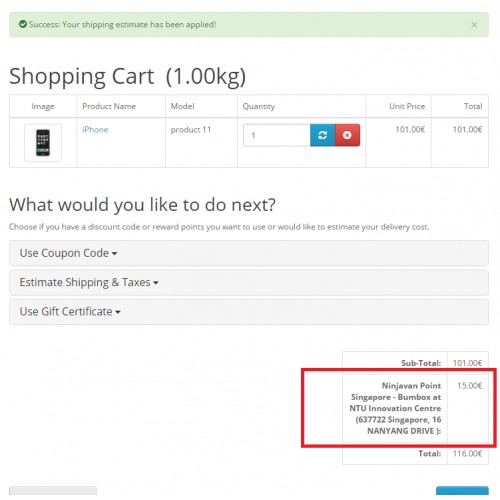Image resolution: width=500 pixels, height=500 pixels.
Task: Click caret beside Use Gift Certificate
Action: 118,312
